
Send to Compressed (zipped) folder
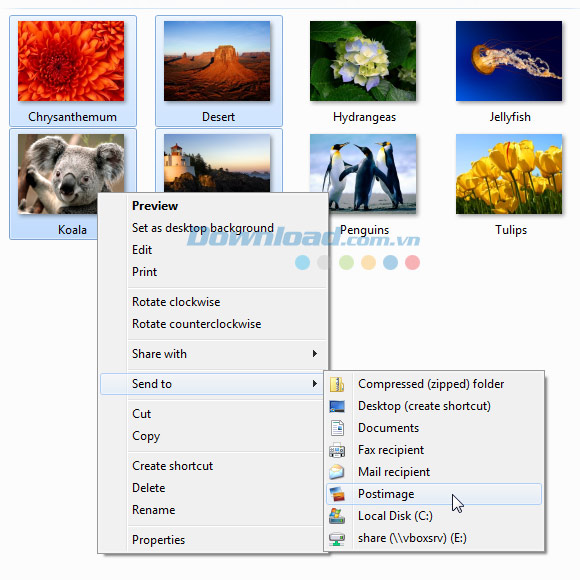[434, 384]
